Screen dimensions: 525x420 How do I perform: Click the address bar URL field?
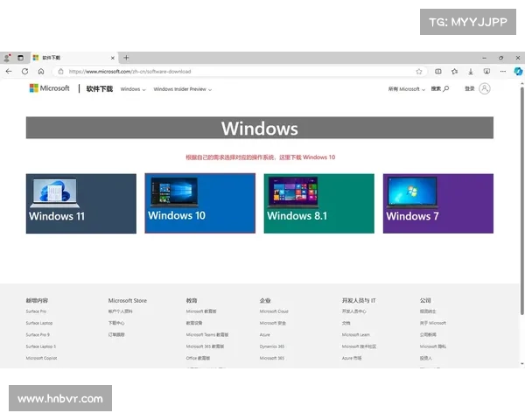241,72
